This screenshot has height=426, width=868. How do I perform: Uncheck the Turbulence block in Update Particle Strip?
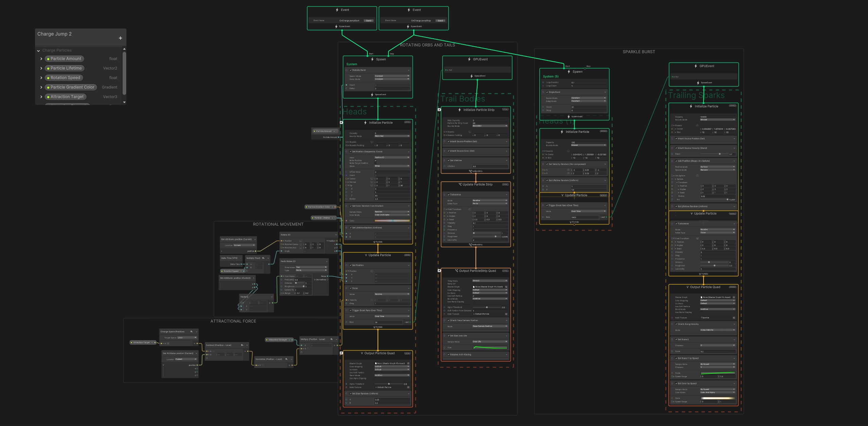click(449, 195)
